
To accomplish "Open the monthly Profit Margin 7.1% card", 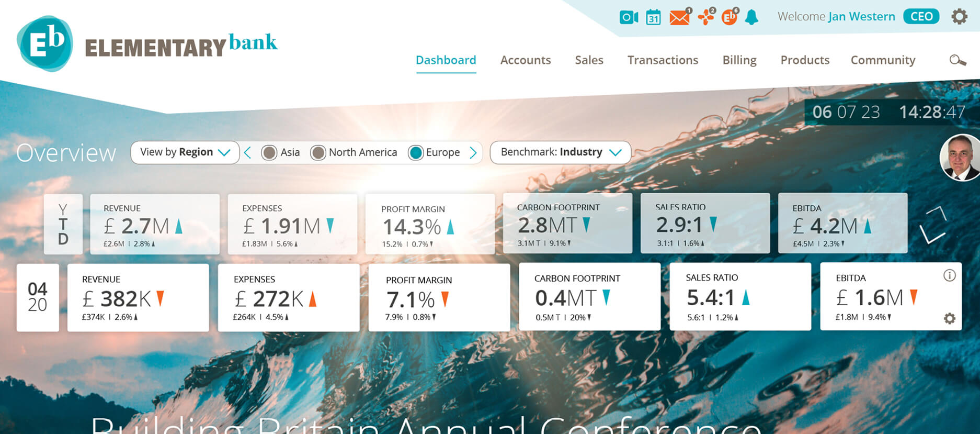I will pos(439,297).
